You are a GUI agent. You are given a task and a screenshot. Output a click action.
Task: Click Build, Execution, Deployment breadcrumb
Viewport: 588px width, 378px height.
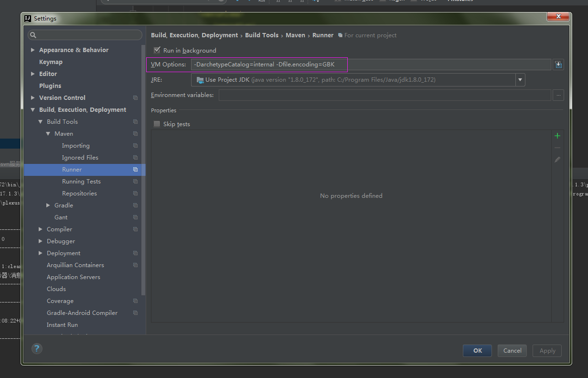click(x=194, y=35)
